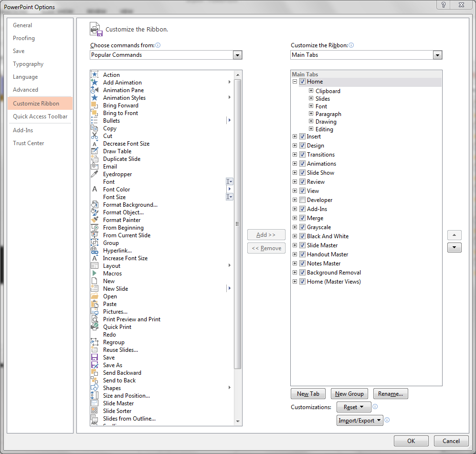Viewport: 476px width, 454px height.
Task: Select the From Beginning slideshow icon
Action: 95,227
